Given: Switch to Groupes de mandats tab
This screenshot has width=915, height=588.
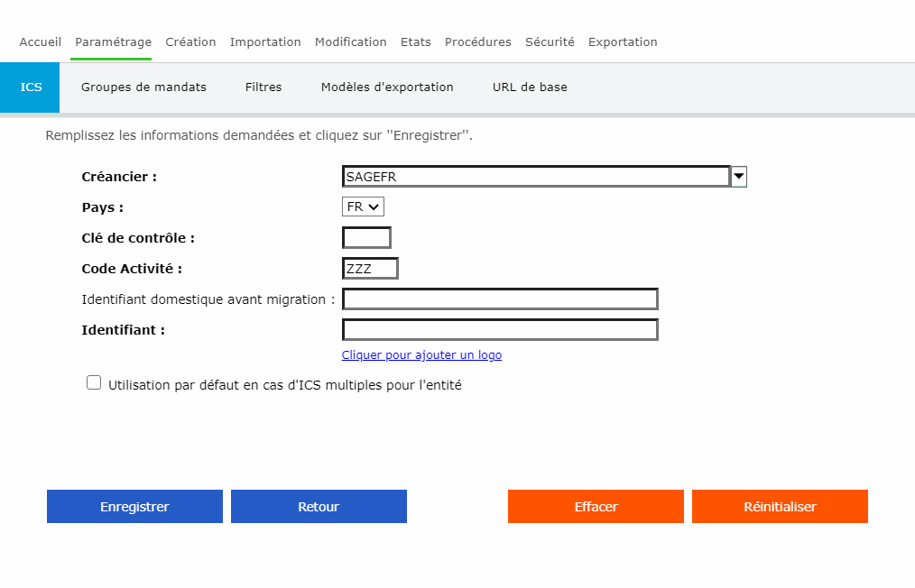Looking at the screenshot, I should [x=143, y=87].
